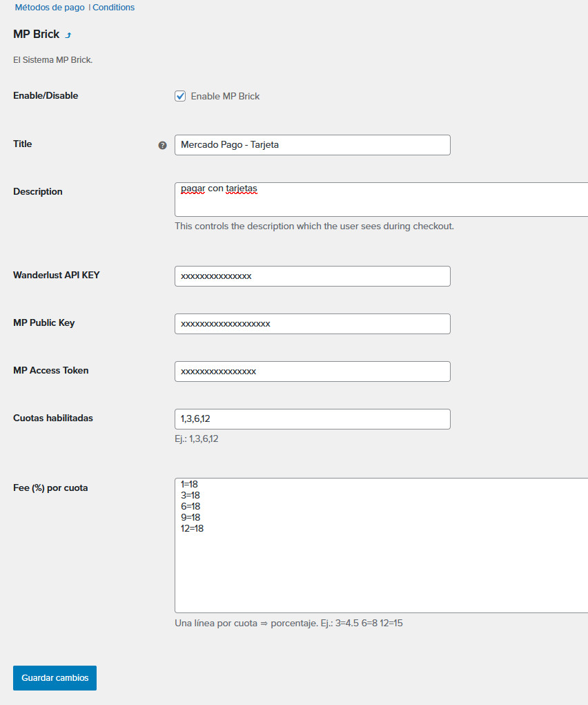Click the MP Public Key label
The image size is (588, 705).
[44, 323]
